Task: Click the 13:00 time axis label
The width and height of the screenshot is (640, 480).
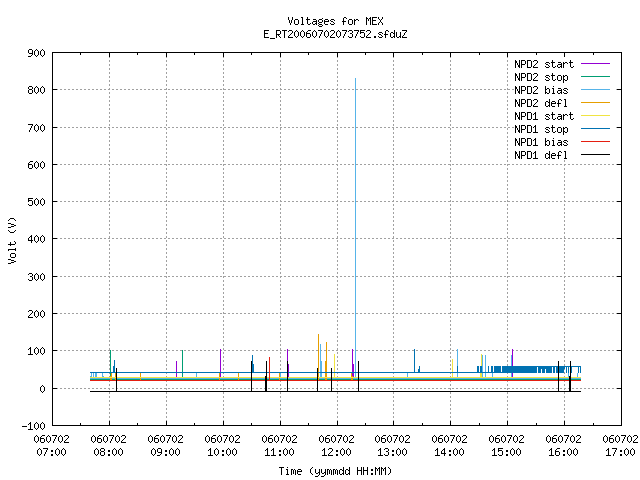Action: pos(392,452)
